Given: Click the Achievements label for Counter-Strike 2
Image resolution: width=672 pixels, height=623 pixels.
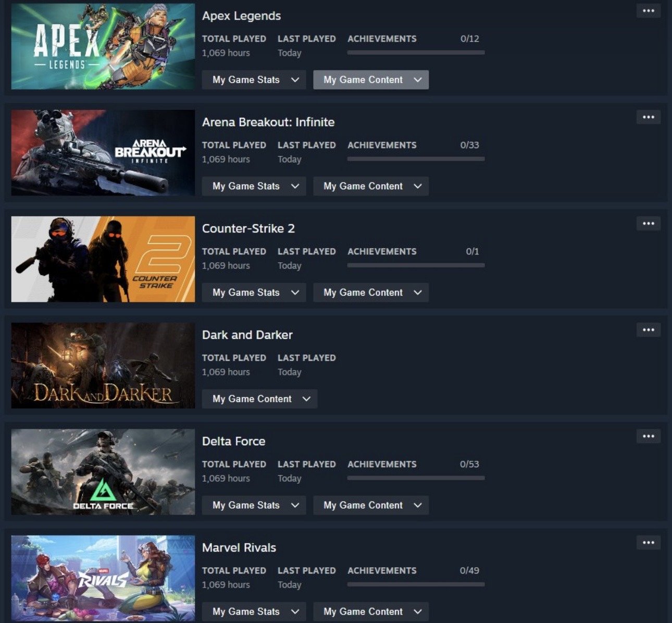Looking at the screenshot, I should [x=382, y=251].
